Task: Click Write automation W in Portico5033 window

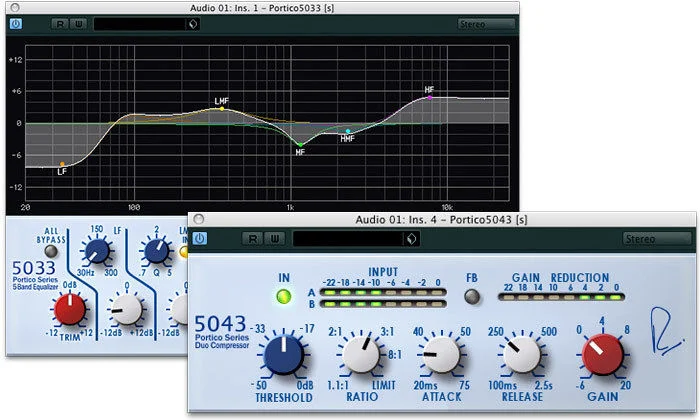Action: click(79, 24)
